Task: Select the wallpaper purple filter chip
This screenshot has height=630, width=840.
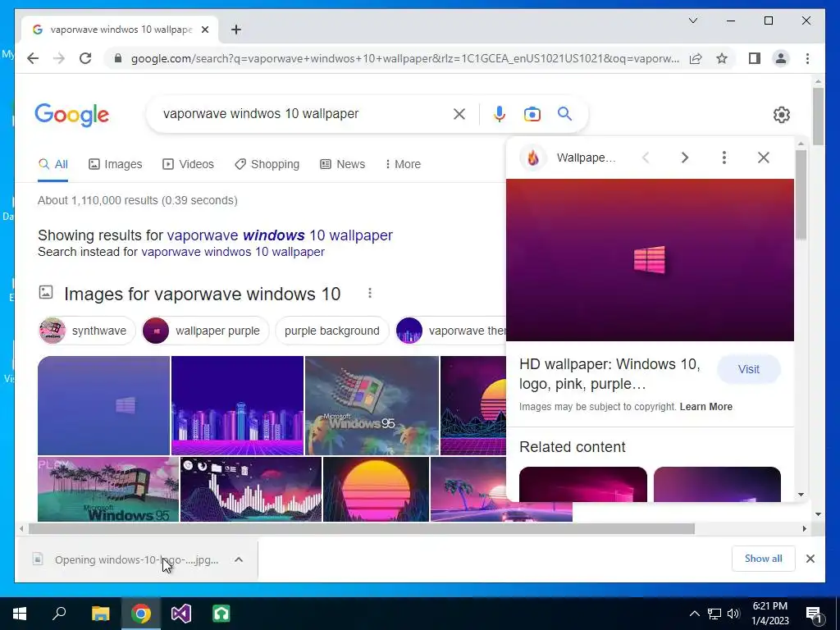Action: pos(205,331)
